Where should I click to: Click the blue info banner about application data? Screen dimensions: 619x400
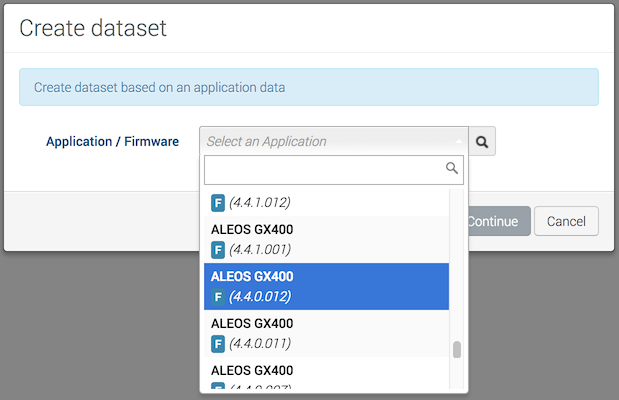tap(309, 87)
